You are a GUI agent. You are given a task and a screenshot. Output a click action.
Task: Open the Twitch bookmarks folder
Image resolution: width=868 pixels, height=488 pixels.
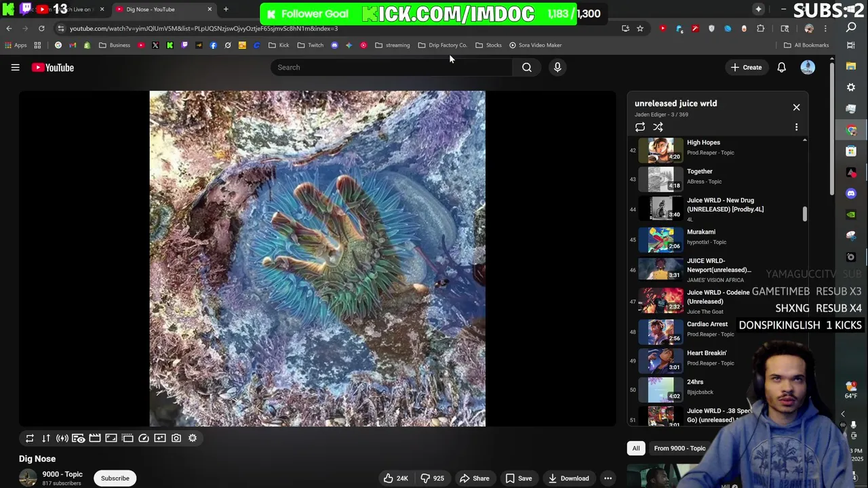click(x=311, y=45)
